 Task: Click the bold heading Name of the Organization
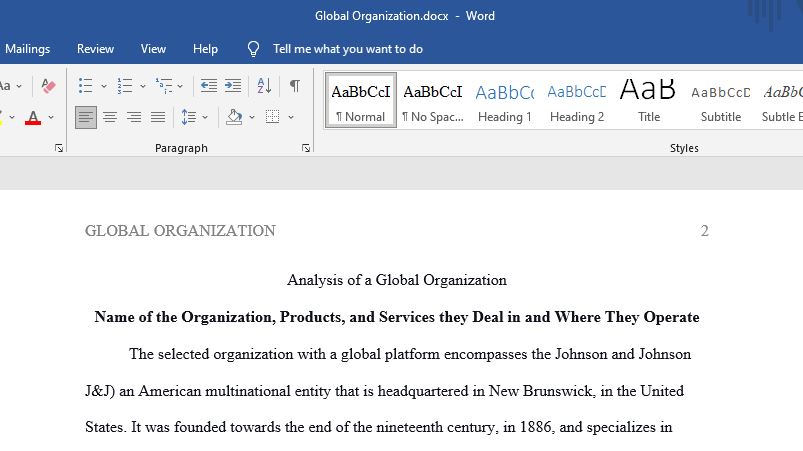tap(397, 317)
